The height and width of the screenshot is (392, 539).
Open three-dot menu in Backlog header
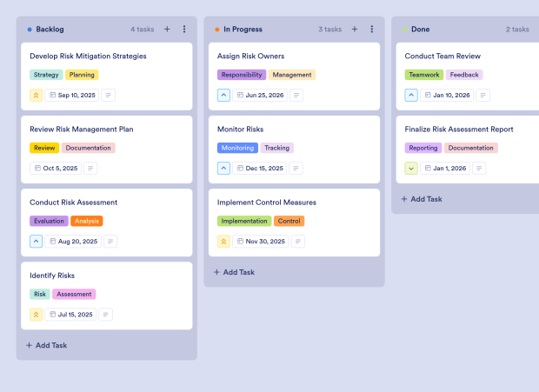[x=184, y=29]
